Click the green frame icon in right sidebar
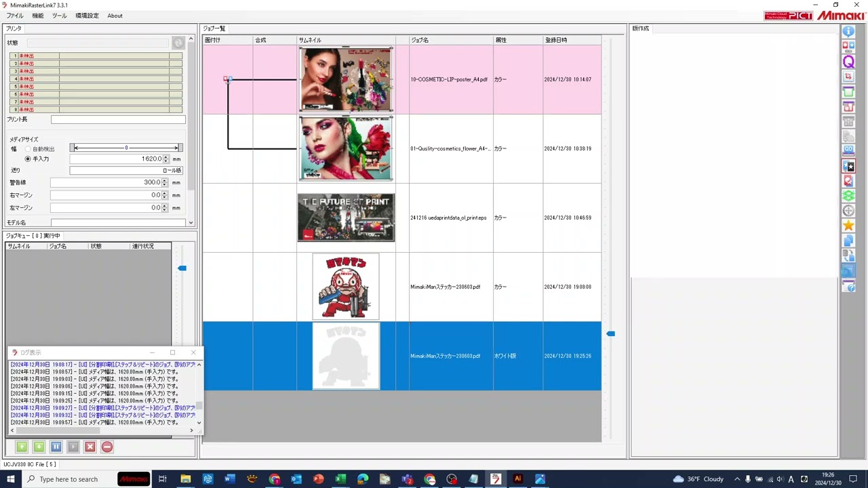The image size is (868, 488). coord(848,91)
